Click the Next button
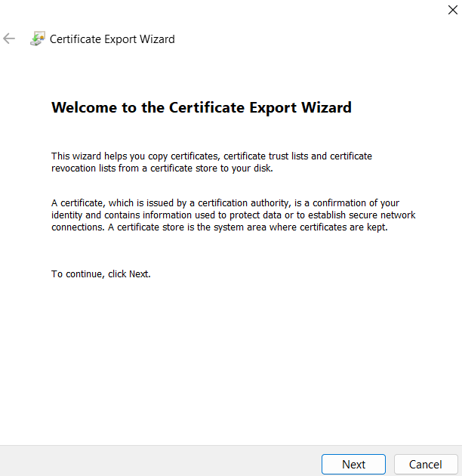The width and height of the screenshot is (462, 476). tap(353, 464)
